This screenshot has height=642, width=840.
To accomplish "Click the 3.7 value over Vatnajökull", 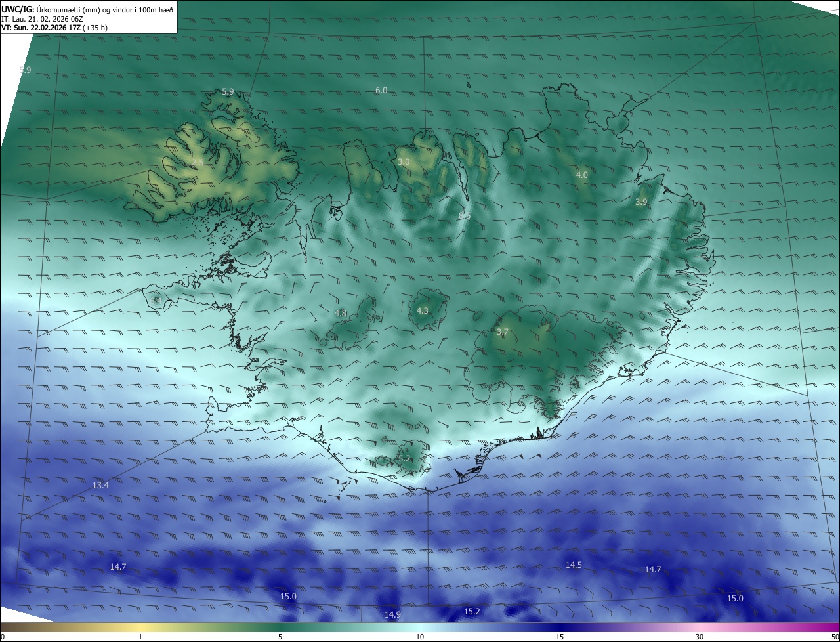I will [x=503, y=332].
